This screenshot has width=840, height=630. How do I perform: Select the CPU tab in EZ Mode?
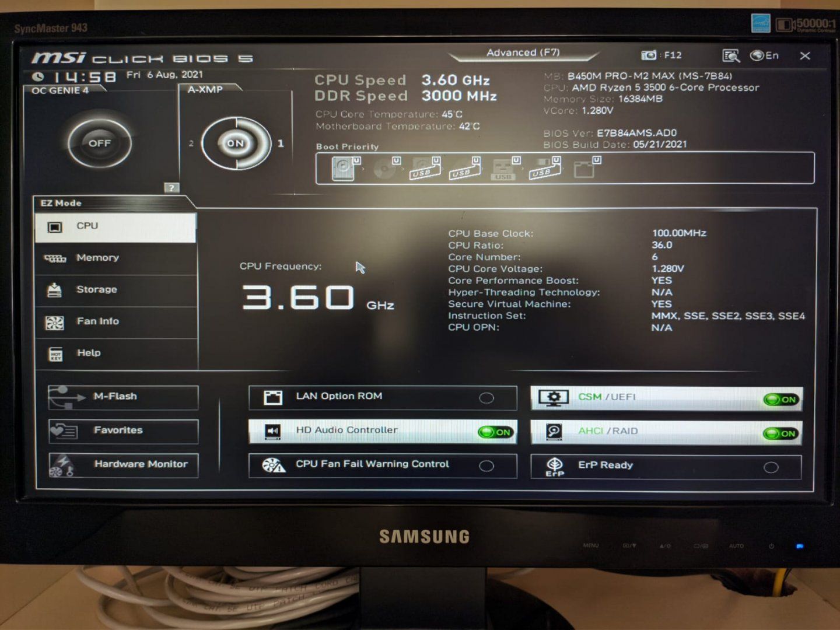click(x=116, y=227)
